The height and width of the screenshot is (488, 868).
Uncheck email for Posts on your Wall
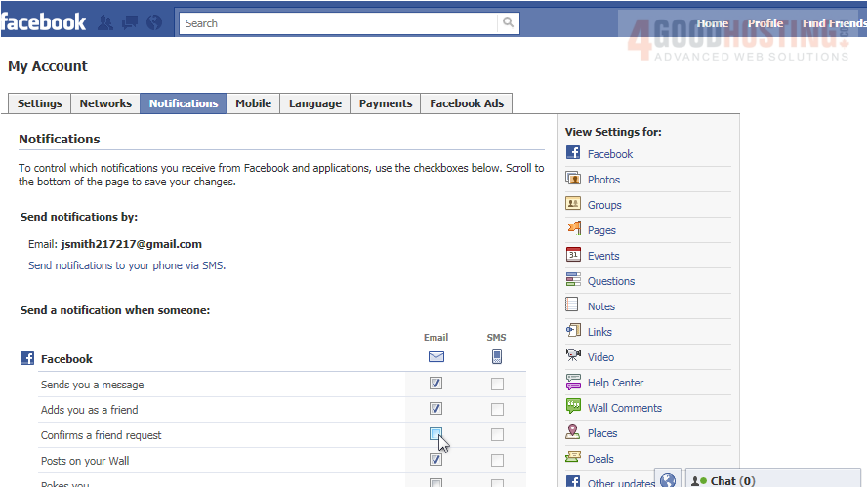coord(435,460)
